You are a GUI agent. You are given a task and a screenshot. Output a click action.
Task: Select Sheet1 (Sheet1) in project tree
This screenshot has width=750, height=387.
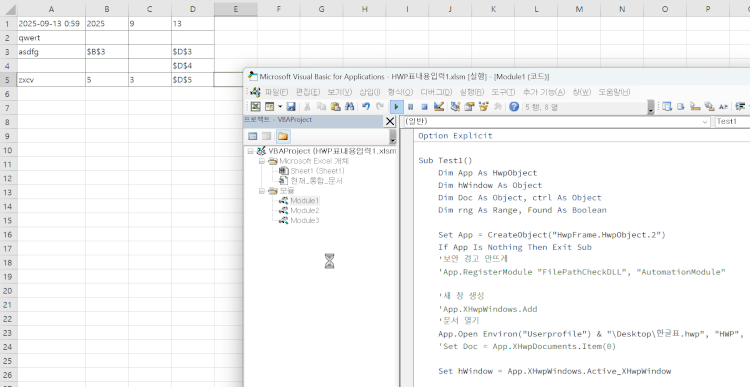click(317, 171)
